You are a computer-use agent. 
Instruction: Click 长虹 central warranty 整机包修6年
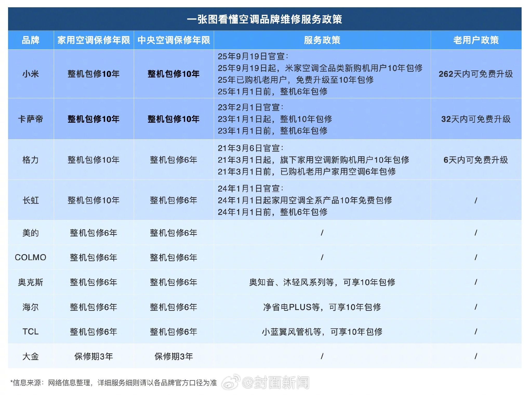[174, 200]
